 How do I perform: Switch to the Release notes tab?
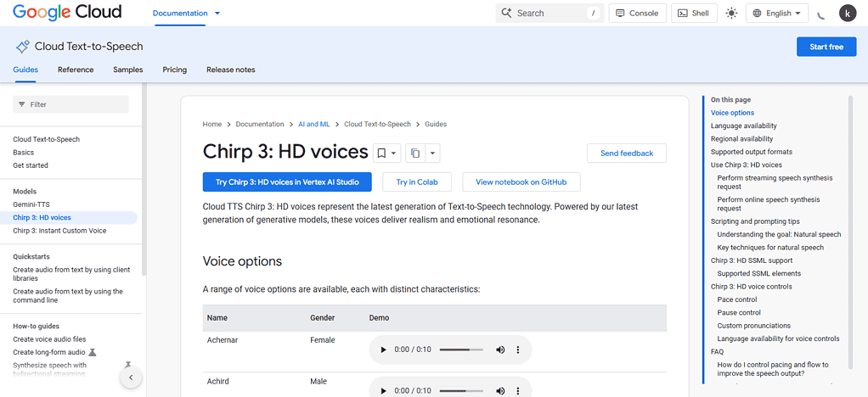[231, 70]
